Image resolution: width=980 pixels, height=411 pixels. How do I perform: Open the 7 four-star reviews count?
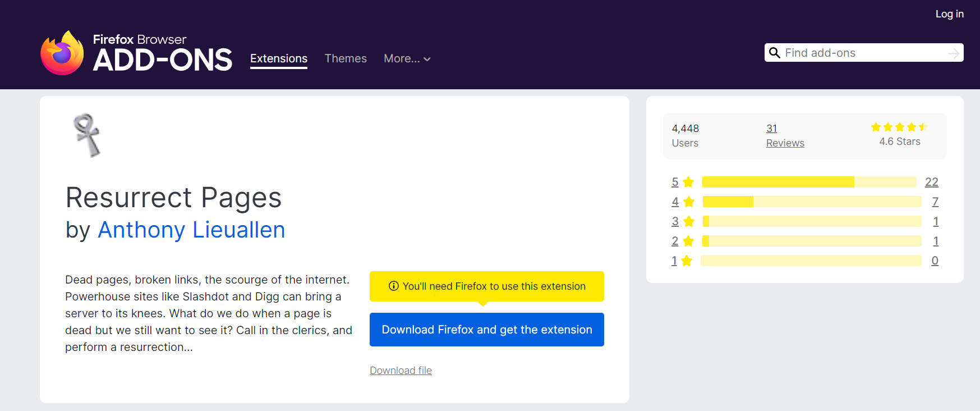935,202
